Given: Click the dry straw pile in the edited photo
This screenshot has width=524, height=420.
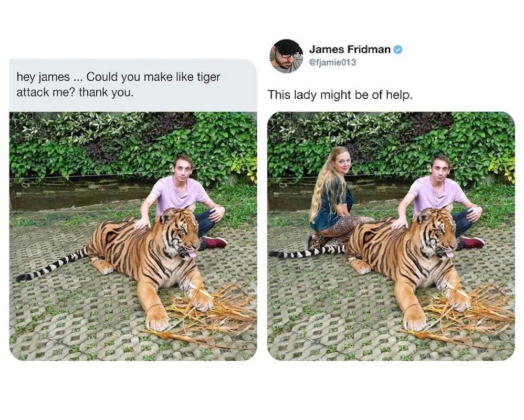Looking at the screenshot, I should (470, 310).
